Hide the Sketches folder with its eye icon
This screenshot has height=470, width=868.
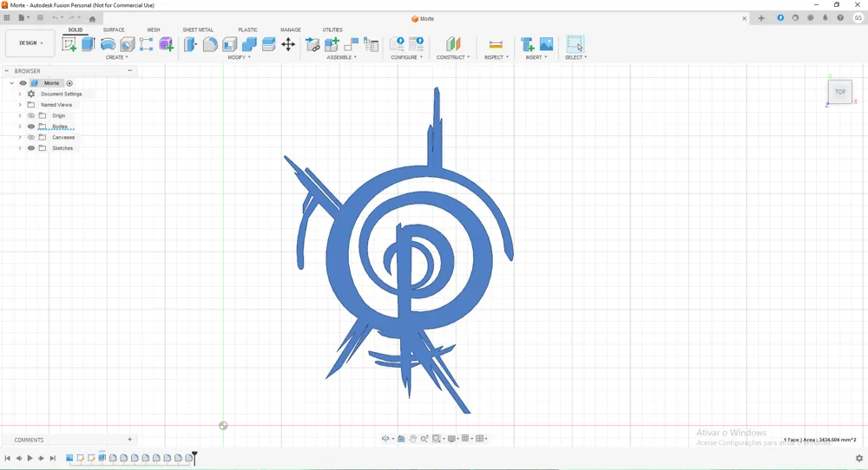click(x=31, y=148)
